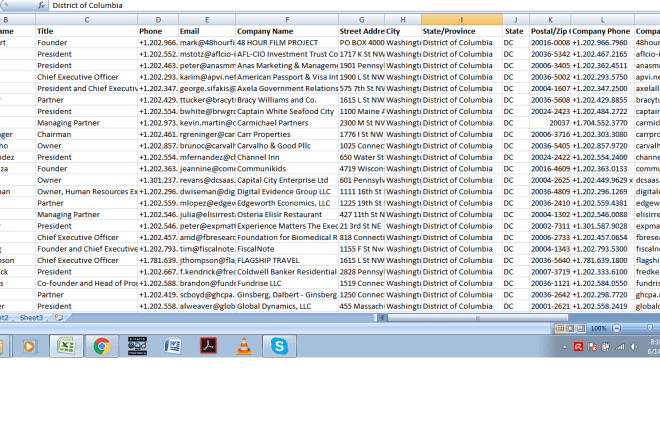Click the network signal tray icon
660x440 pixels.
(x=620, y=347)
